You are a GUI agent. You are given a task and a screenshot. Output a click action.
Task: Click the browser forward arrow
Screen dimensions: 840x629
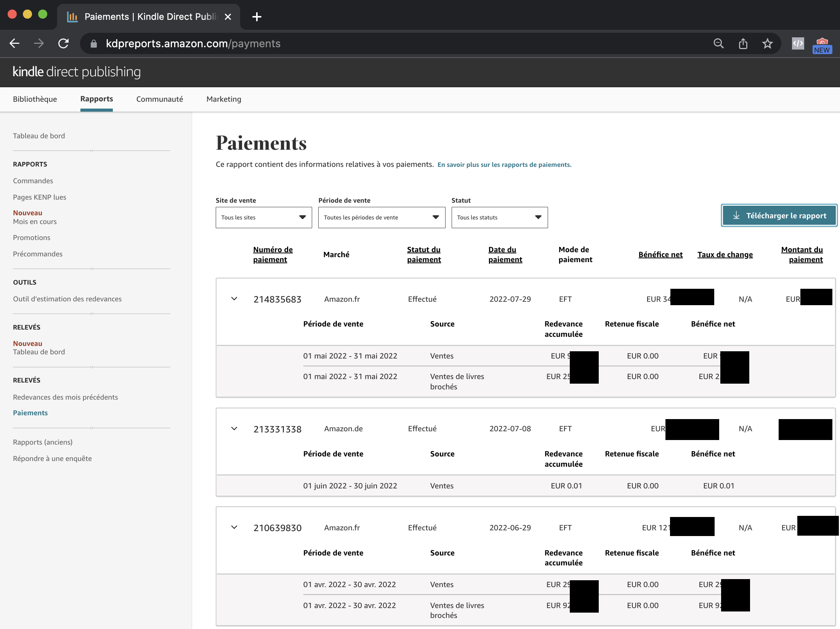pos(39,43)
